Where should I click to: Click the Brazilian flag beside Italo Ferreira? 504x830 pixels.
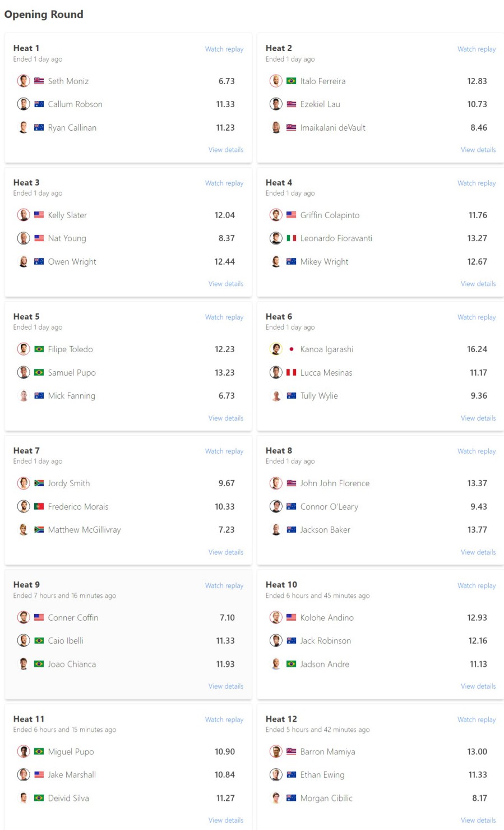click(292, 81)
